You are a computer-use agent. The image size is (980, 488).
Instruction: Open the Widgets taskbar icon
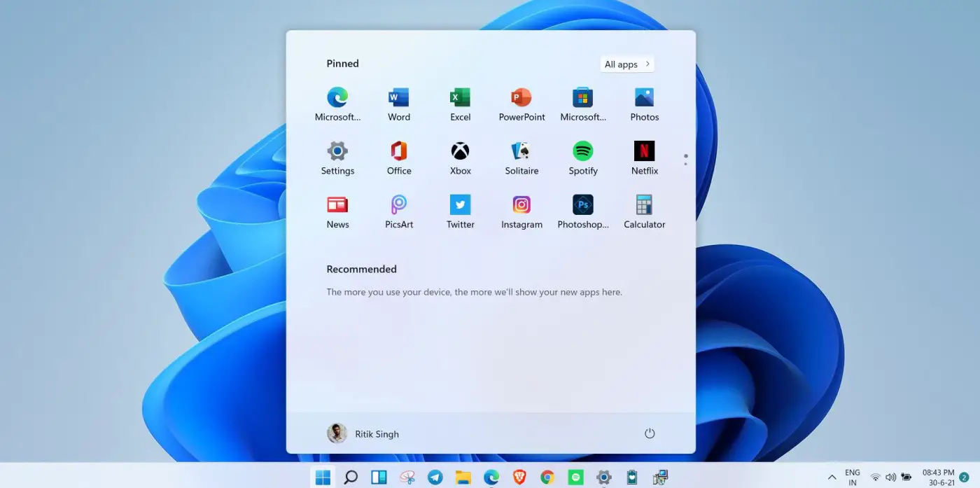coord(379,477)
